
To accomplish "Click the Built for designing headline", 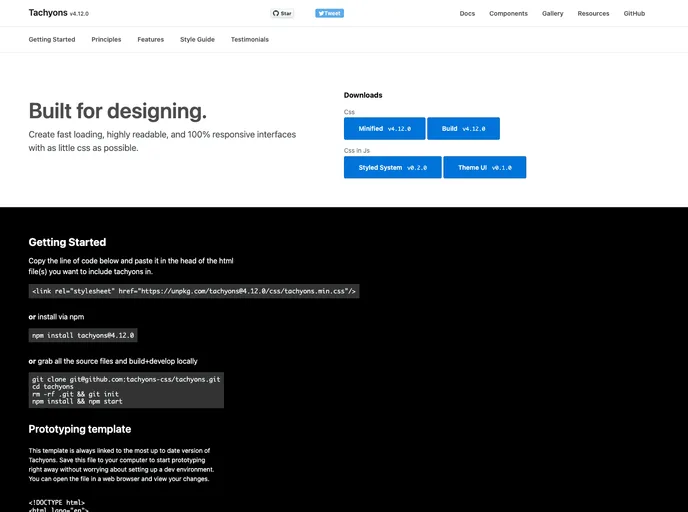I will [118, 111].
